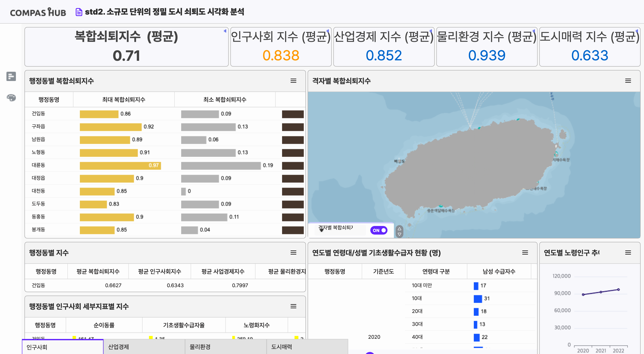Switch to the 물리환경 tab
Screen dimensions: 644x354
[225, 347]
